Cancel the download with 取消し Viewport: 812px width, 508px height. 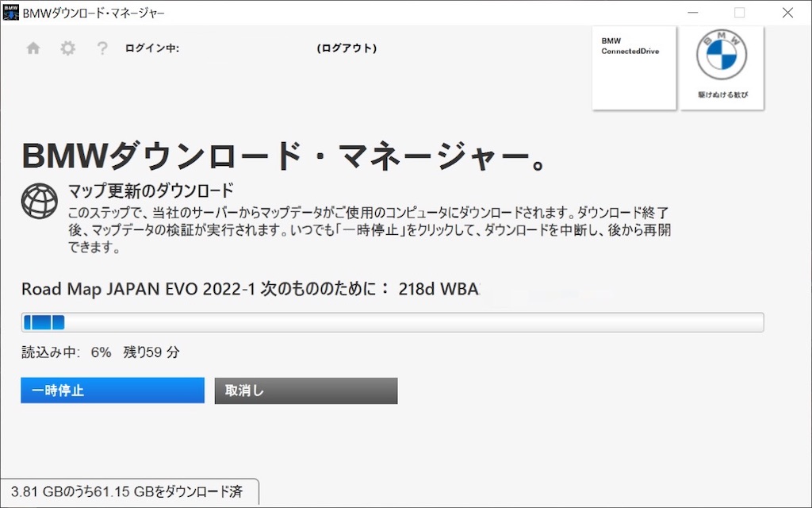tap(305, 391)
